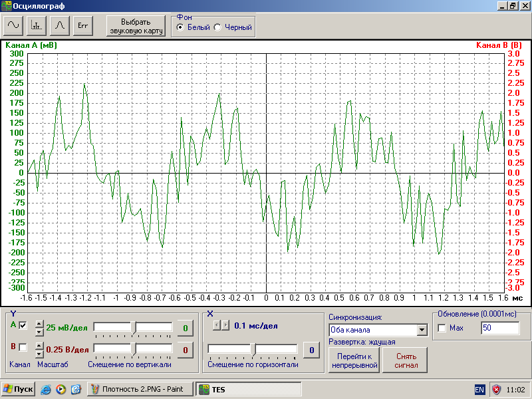Screen dimensions: 532x399
Task: Decrease channel A scale with down arrow
Action: (39, 332)
